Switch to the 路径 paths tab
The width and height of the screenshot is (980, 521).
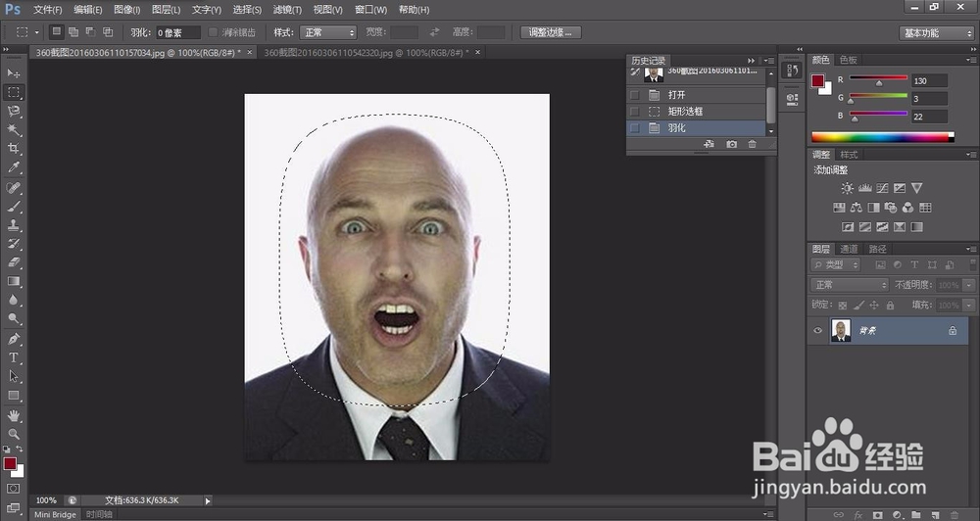pyautogui.click(x=877, y=249)
